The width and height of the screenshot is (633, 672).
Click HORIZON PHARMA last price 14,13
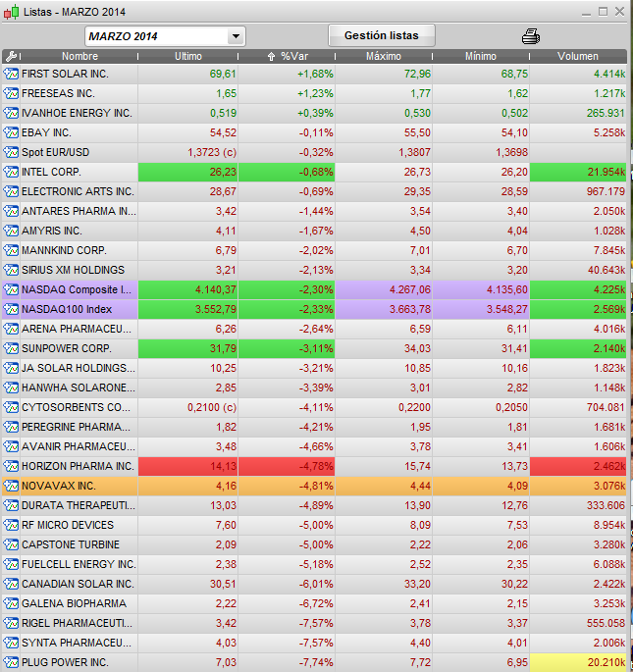(187, 466)
